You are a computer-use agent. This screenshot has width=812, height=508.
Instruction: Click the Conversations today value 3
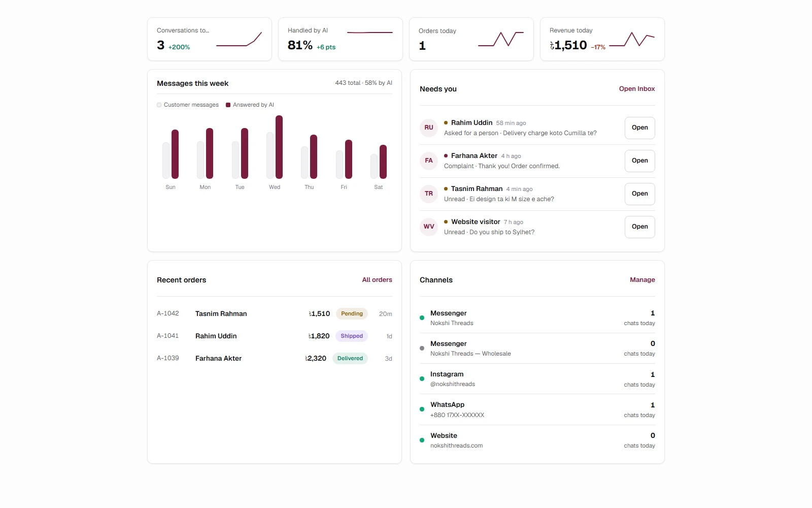point(161,46)
